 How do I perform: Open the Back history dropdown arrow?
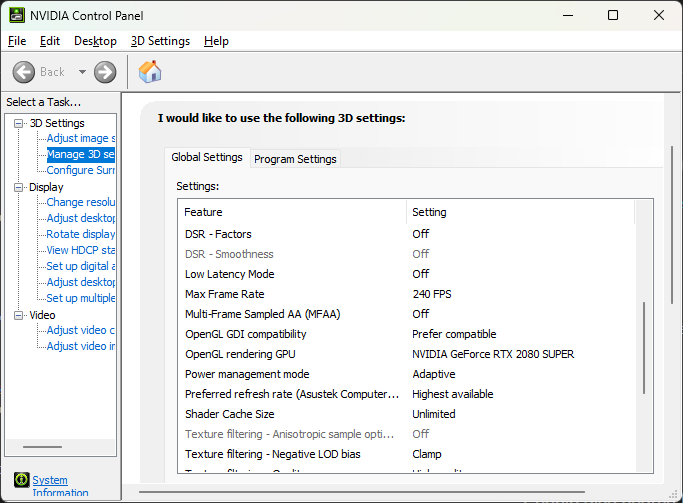pos(82,72)
